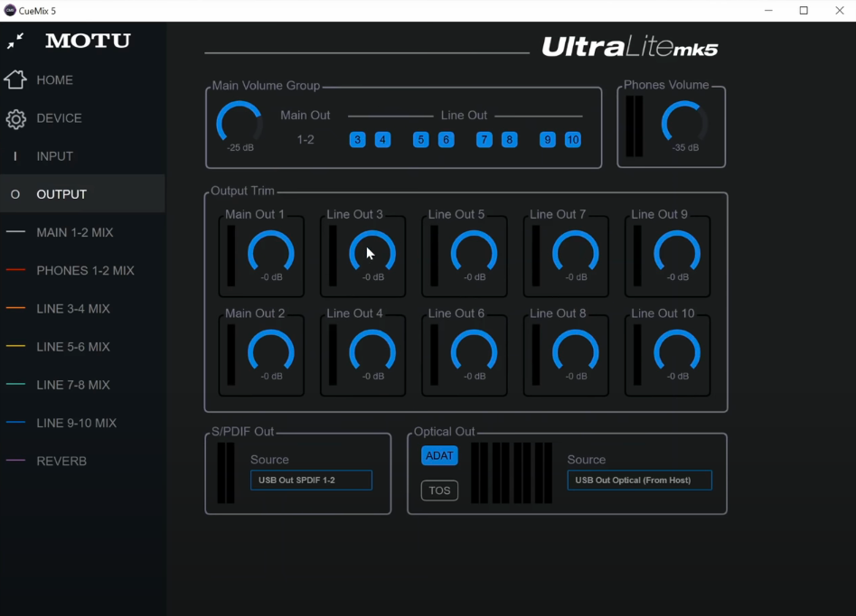
Task: Click the Line Out 10 trim knob
Action: coord(677,351)
